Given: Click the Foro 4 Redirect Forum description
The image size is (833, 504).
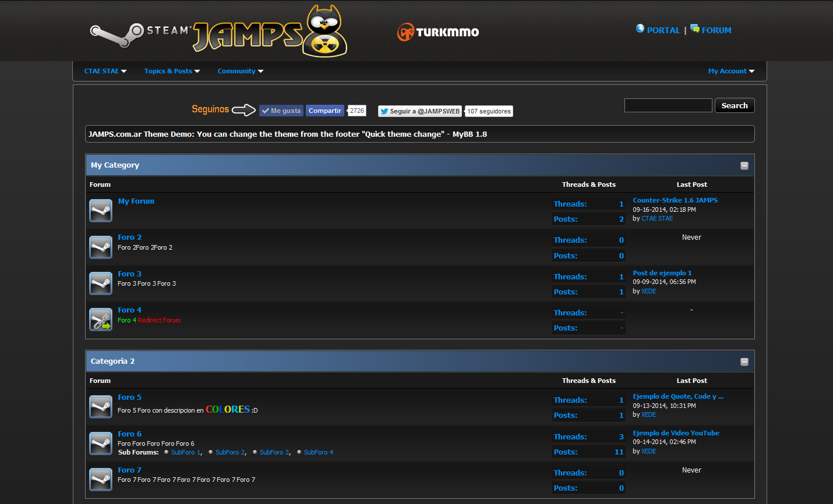Looking at the screenshot, I should [x=149, y=320].
